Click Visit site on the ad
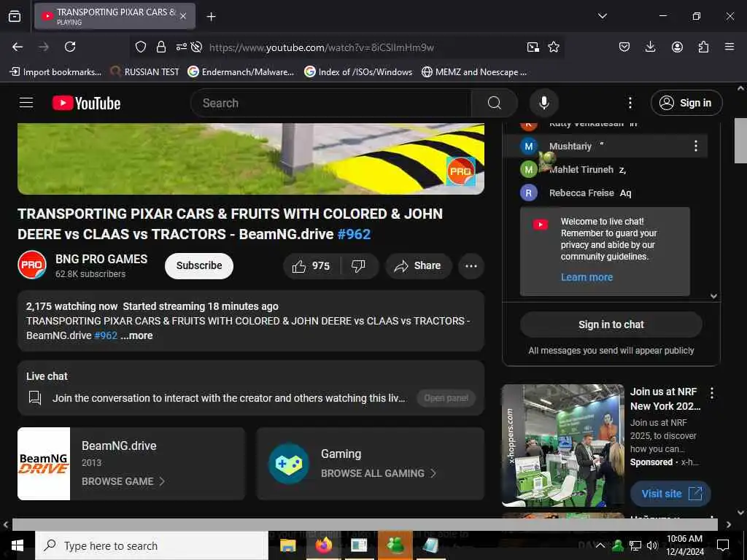The height and width of the screenshot is (560, 747). [x=671, y=494]
